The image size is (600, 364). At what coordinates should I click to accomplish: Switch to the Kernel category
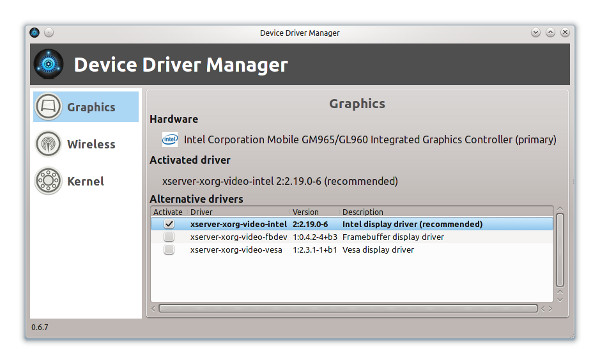click(86, 181)
